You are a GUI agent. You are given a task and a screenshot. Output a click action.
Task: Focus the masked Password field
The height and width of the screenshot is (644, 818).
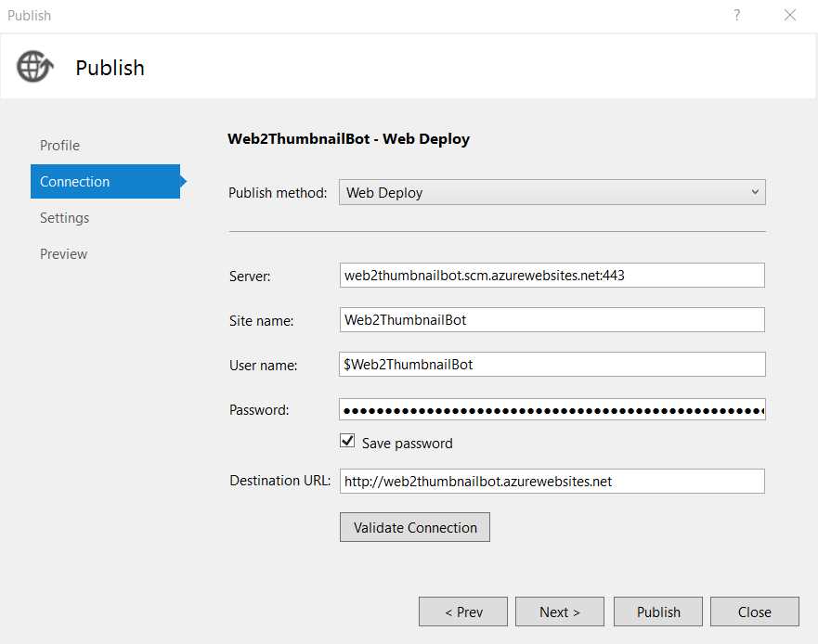552,408
